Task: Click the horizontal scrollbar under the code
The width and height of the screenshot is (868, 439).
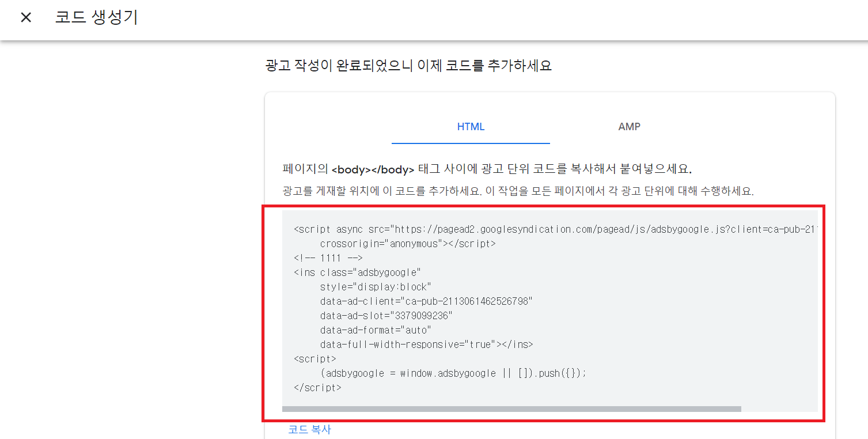Action: pyautogui.click(x=511, y=409)
